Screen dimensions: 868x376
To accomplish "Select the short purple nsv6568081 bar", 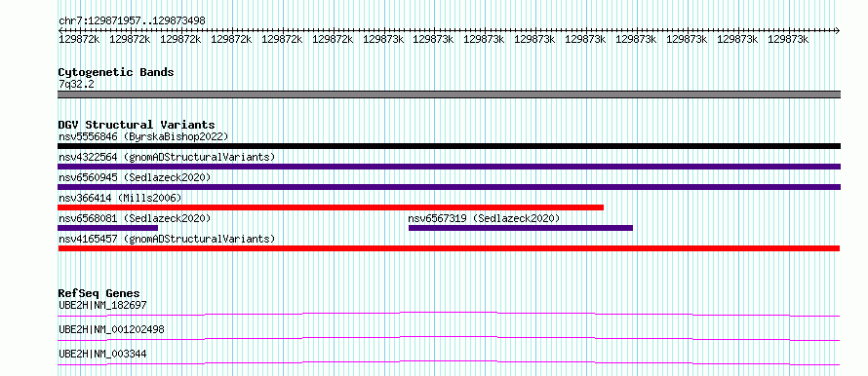I will (x=108, y=228).
